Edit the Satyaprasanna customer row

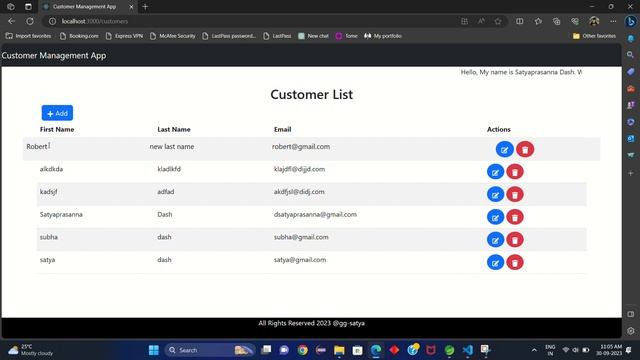[x=495, y=217]
